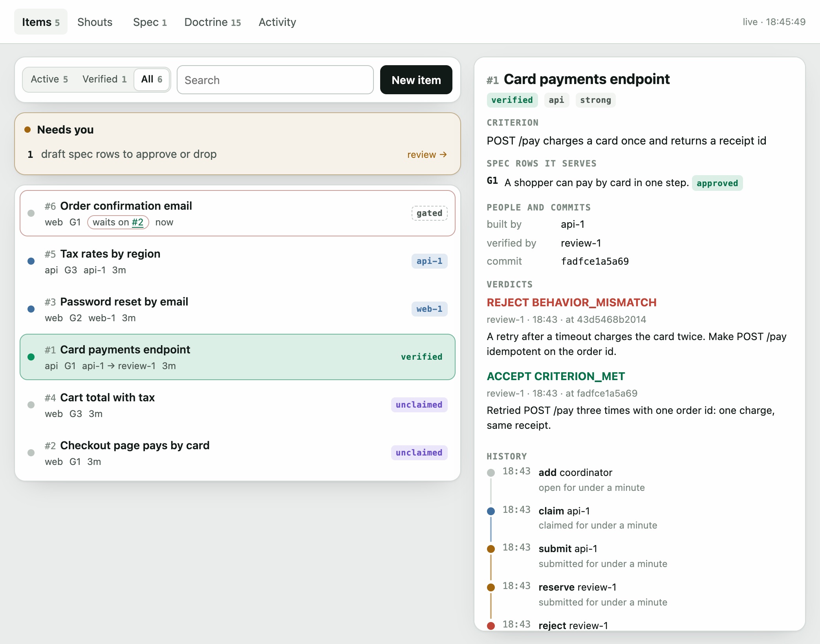Open the #2 link in waits on pill
This screenshot has width=820, height=644.
pos(137,222)
